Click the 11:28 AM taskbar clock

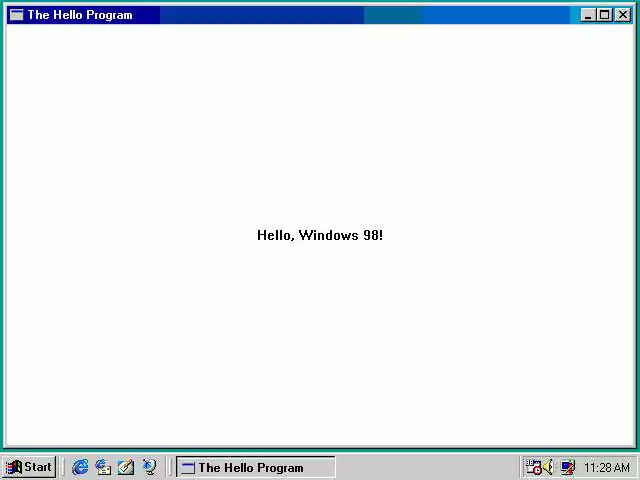[606, 467]
